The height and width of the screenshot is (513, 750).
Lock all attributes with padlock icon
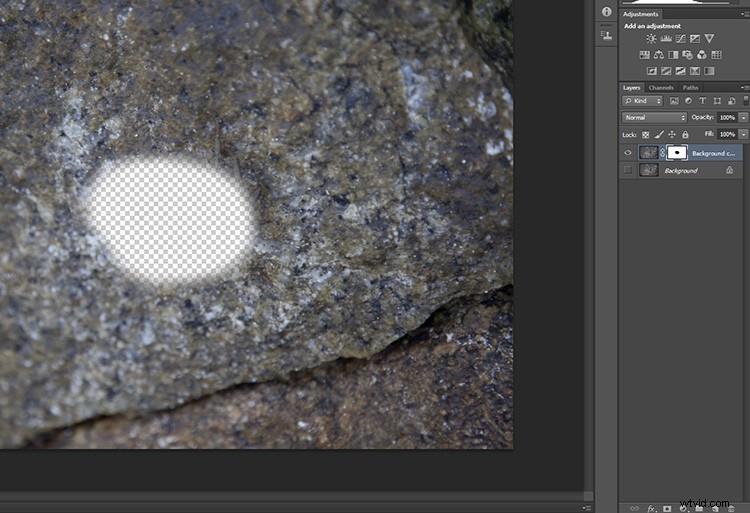[x=685, y=135]
